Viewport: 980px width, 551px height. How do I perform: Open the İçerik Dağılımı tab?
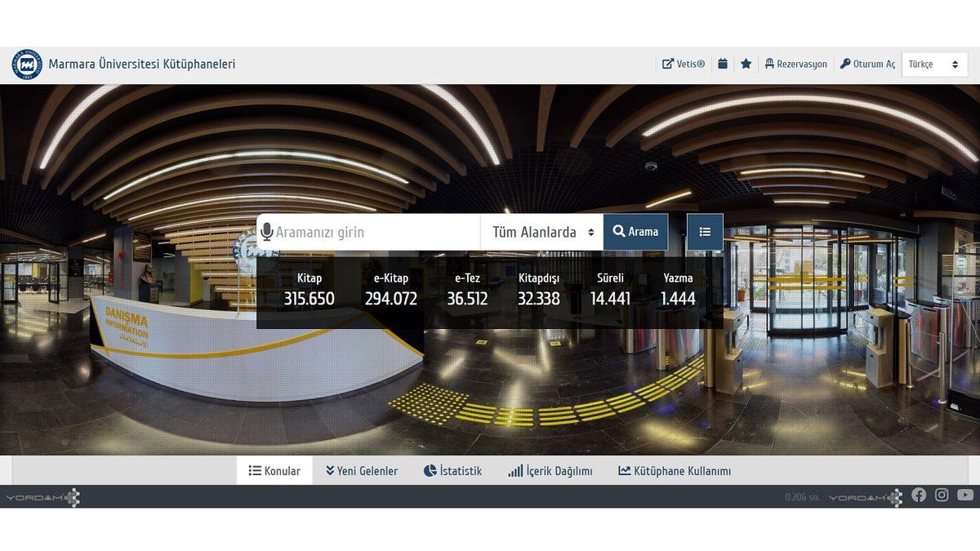coord(550,471)
